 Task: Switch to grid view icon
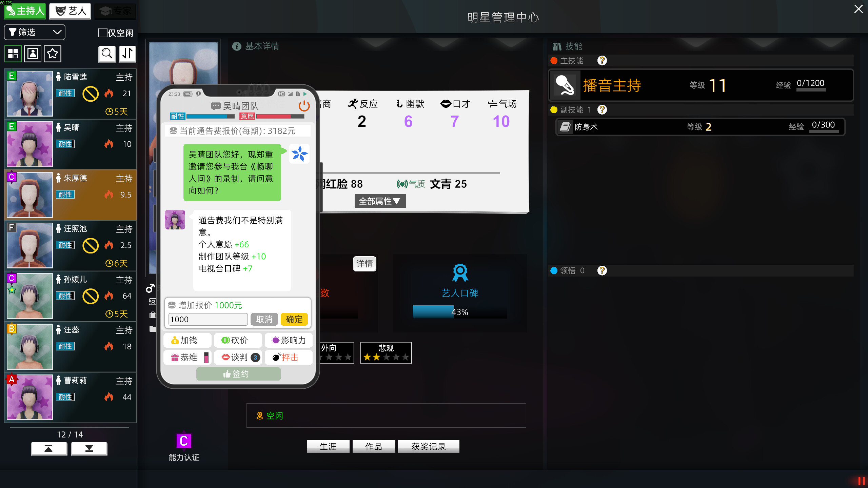point(13,54)
